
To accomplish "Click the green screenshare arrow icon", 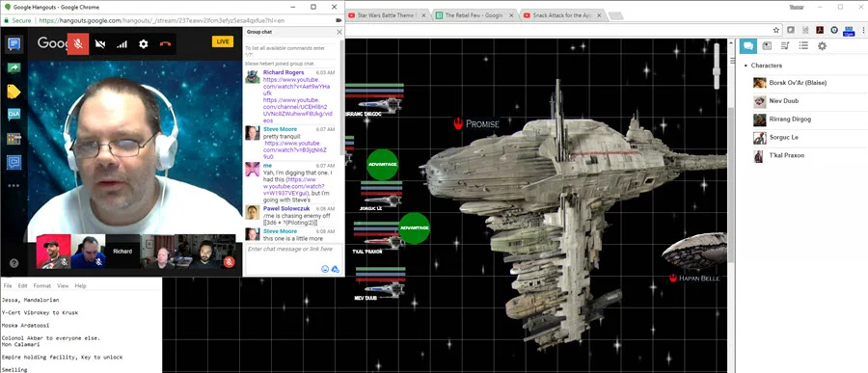I will point(14,68).
